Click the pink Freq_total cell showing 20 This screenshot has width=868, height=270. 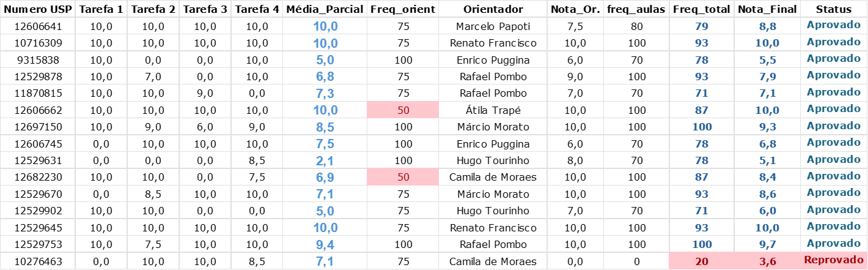701,261
